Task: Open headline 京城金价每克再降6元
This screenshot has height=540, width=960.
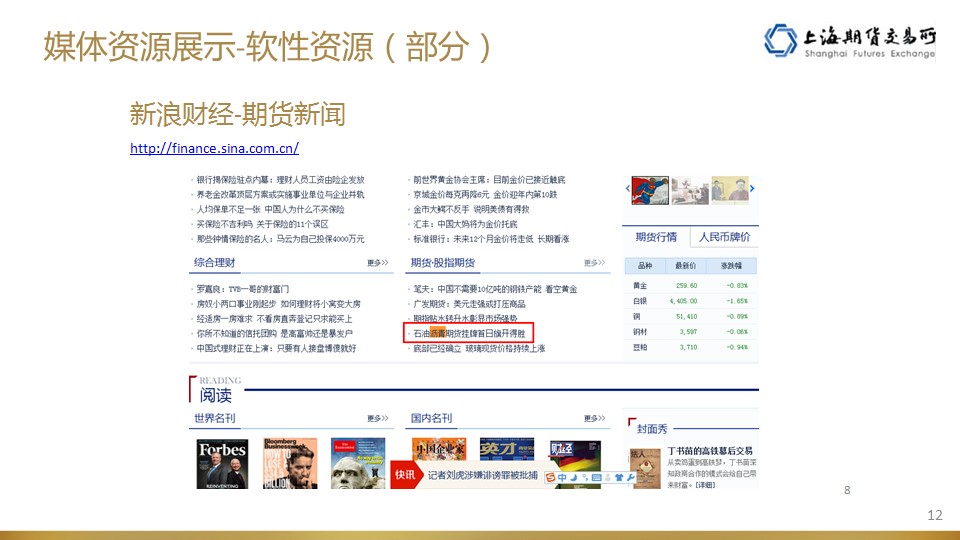Action: click(486, 195)
